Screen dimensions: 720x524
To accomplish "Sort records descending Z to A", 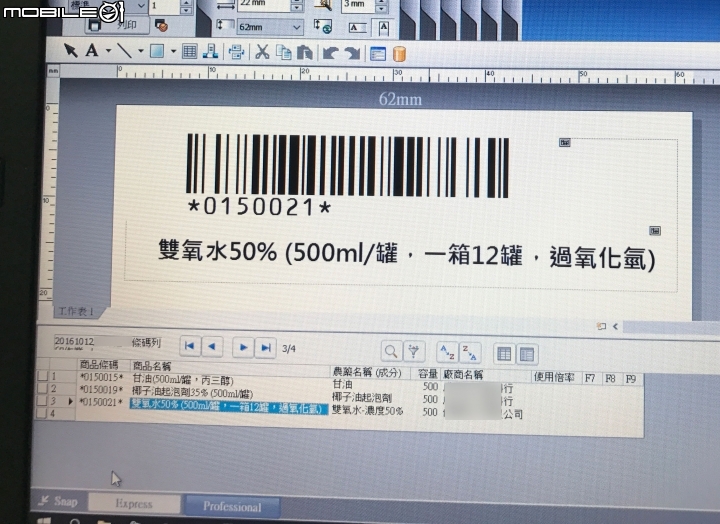I will pyautogui.click(x=470, y=353).
